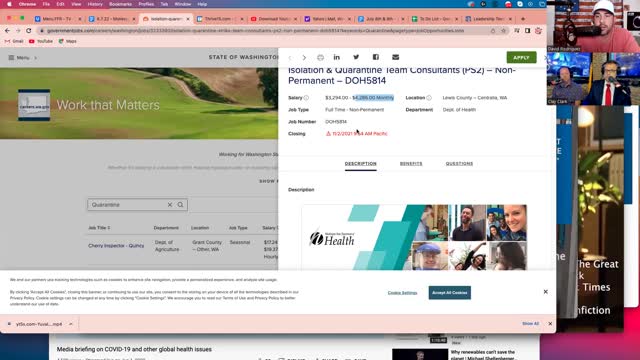Expand the downloaded mp4 file options chevron

(71, 324)
